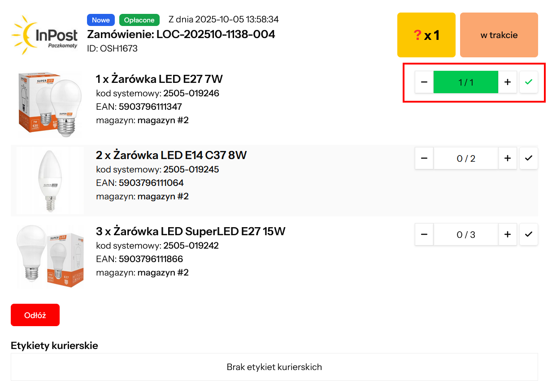Click the green 1 / 1 quantity field

pyautogui.click(x=465, y=82)
